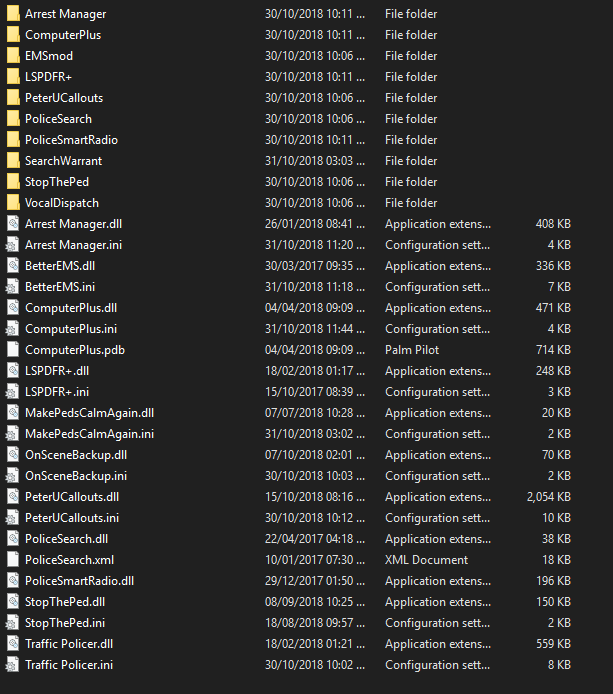Click the PeterUCallouts folder icon
Image resolution: width=613 pixels, height=694 pixels.
(13, 98)
